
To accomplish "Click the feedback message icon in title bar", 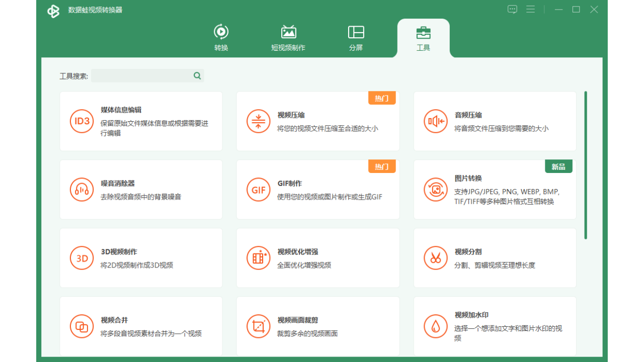I will [x=512, y=10].
